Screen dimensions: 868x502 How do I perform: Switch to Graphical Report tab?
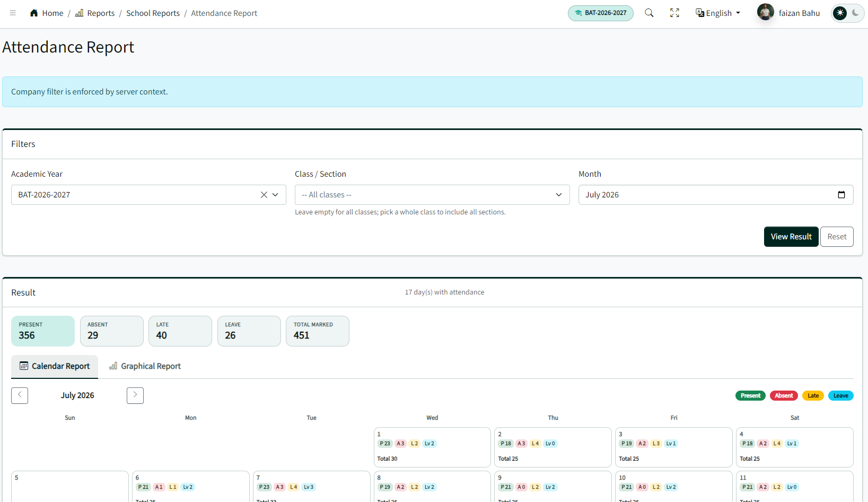(145, 366)
